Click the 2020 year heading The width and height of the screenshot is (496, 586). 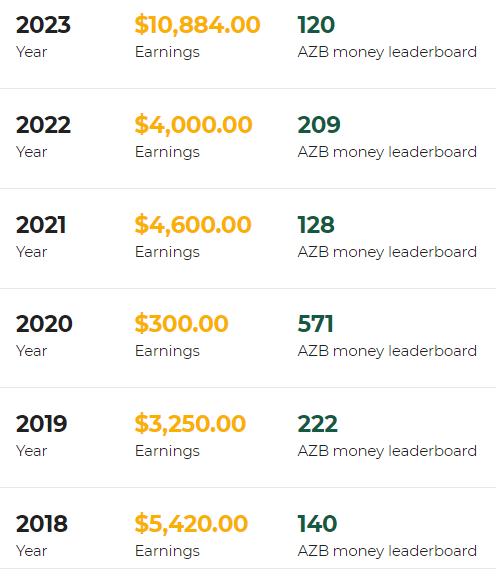click(x=44, y=324)
